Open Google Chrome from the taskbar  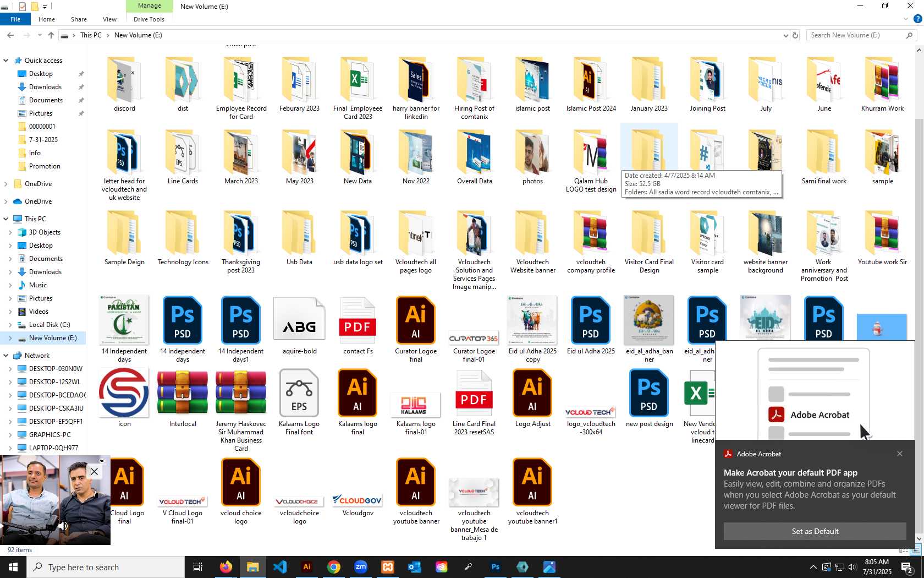pos(334,567)
